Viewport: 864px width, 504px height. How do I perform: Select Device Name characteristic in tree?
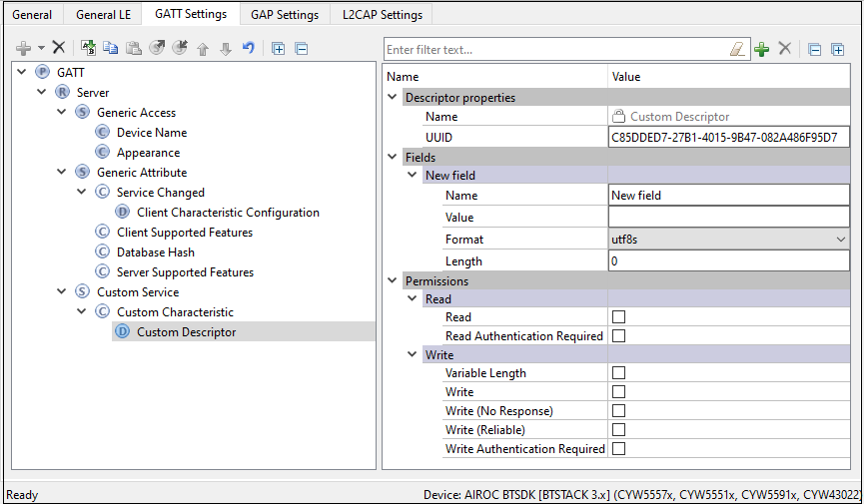[151, 133]
